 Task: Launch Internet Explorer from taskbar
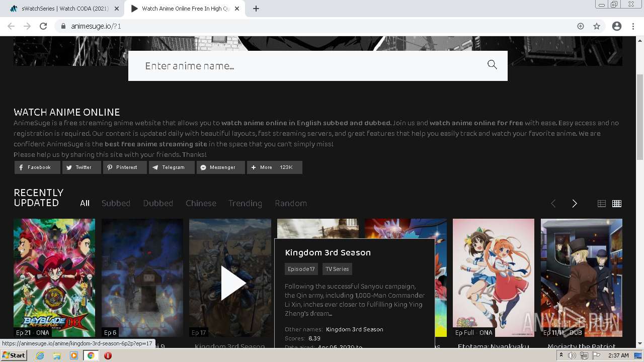coord(40,355)
